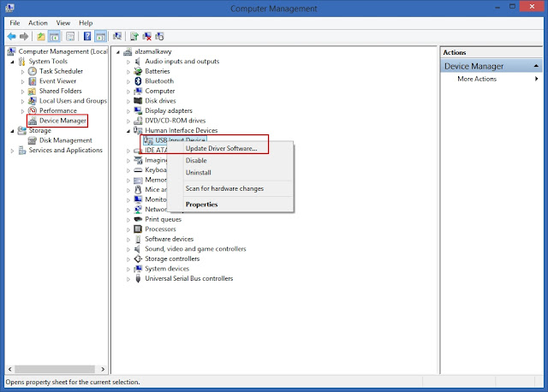Select USB Input Device entry
Screen dimensions: 548x392
point(181,140)
